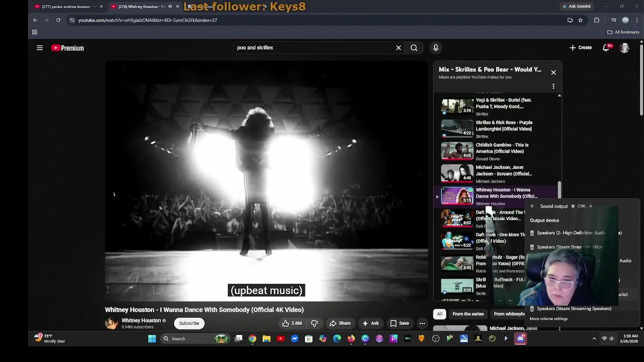Viewport: 644px width, 362px height.
Task: Open the YouTube account avatar menu
Action: click(x=624, y=48)
